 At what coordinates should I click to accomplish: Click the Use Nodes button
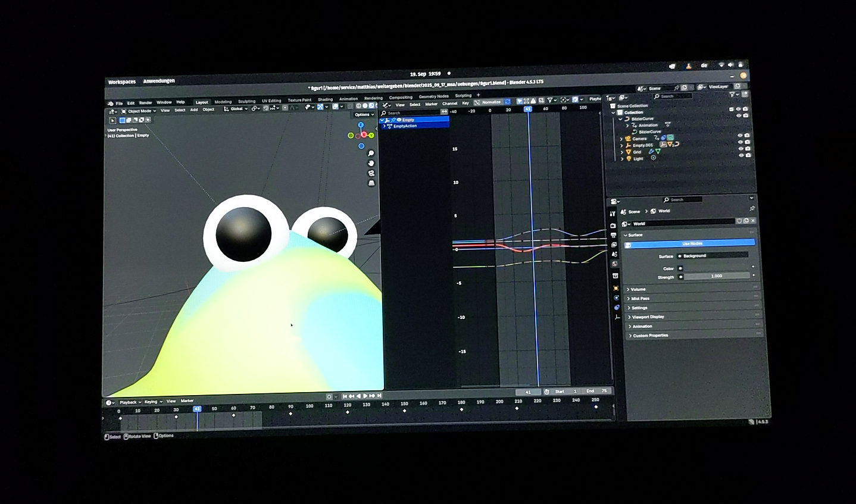692,243
